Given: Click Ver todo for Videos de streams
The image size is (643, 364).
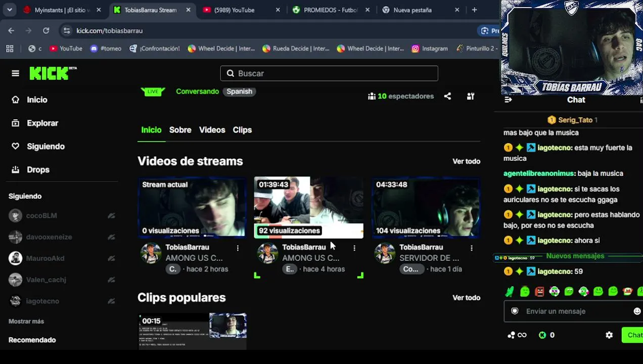Looking at the screenshot, I should point(466,161).
